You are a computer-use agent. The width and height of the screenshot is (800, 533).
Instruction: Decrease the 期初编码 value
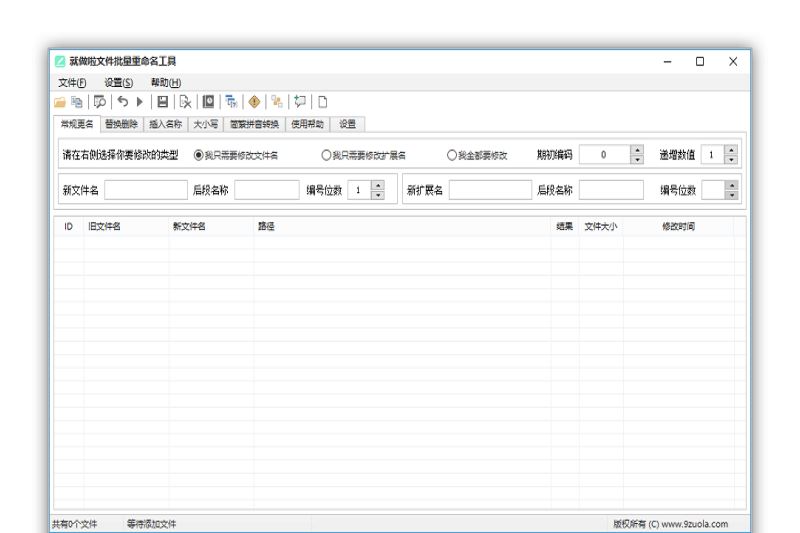637,159
